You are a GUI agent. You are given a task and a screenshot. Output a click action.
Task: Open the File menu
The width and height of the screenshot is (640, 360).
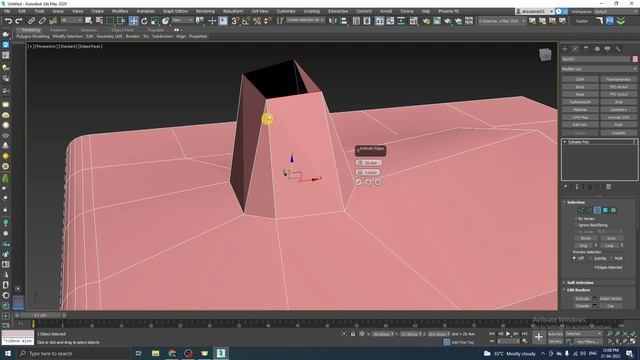(7, 11)
